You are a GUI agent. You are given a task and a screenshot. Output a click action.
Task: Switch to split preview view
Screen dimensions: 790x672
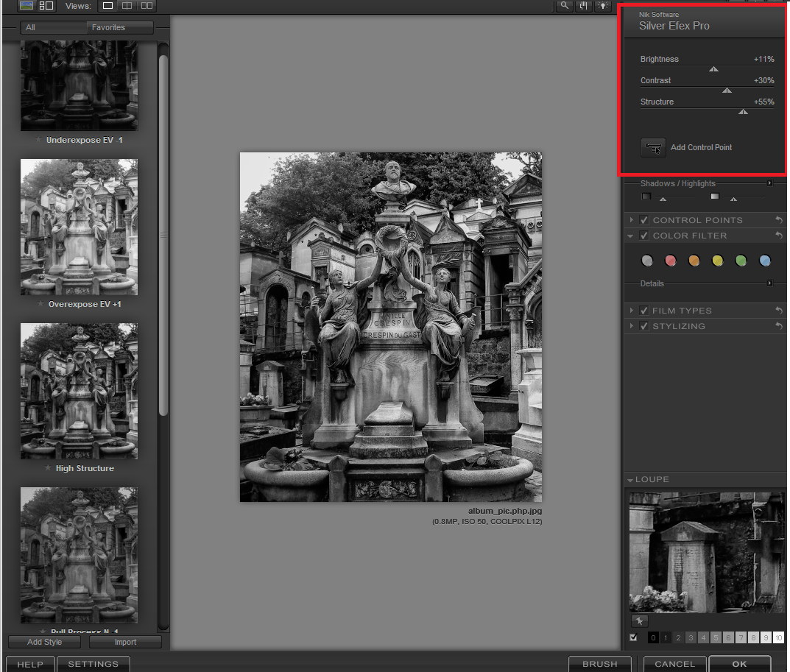(127, 6)
